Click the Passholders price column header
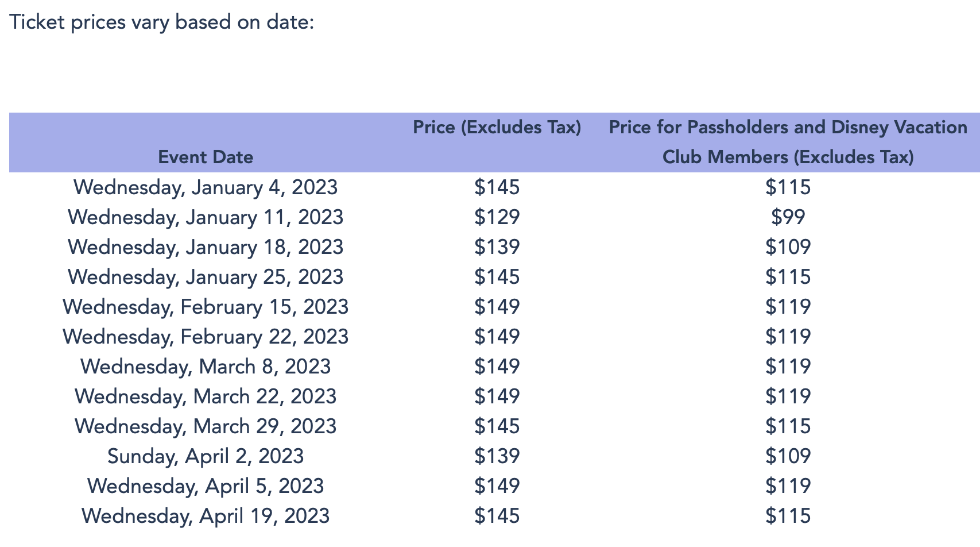980x547 pixels. (x=788, y=142)
